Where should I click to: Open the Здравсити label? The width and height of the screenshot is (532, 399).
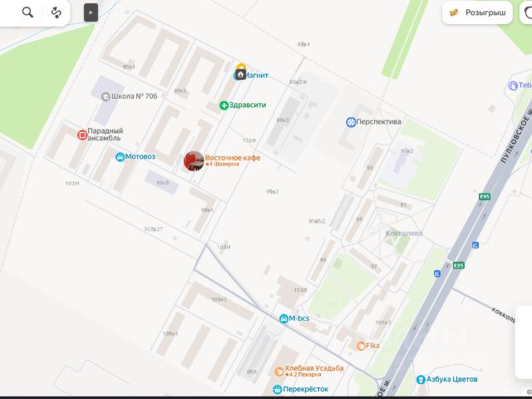(248, 105)
